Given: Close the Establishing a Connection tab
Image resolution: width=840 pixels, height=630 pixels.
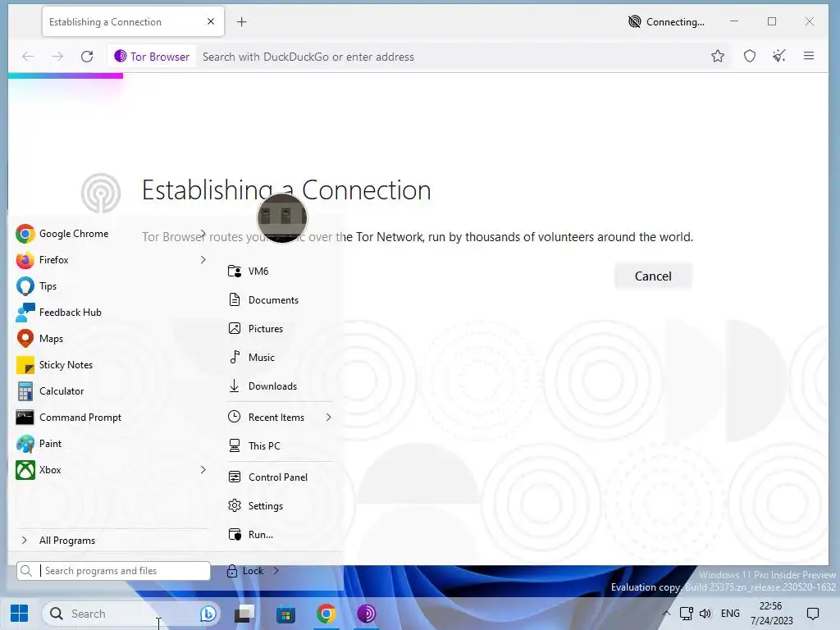Looking at the screenshot, I should [x=211, y=21].
